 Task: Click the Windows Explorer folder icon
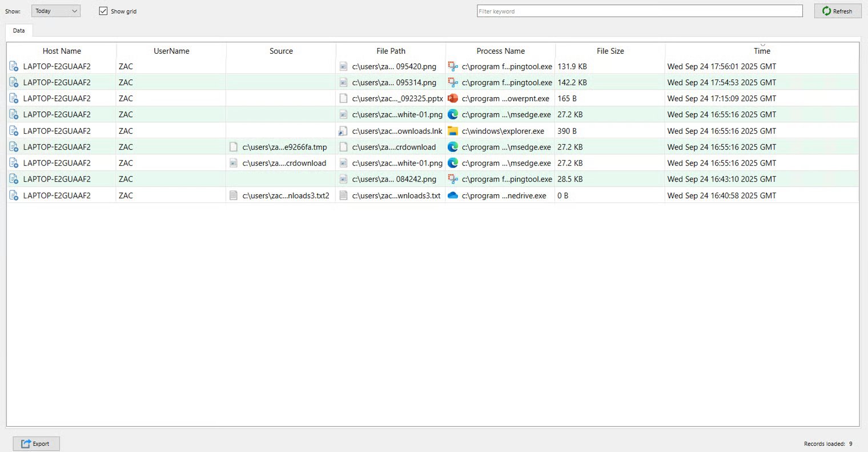[x=453, y=131]
